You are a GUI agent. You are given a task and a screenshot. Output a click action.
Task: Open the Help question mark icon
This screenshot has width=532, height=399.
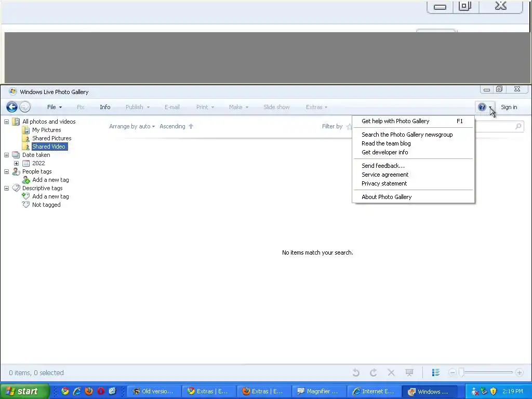click(482, 107)
